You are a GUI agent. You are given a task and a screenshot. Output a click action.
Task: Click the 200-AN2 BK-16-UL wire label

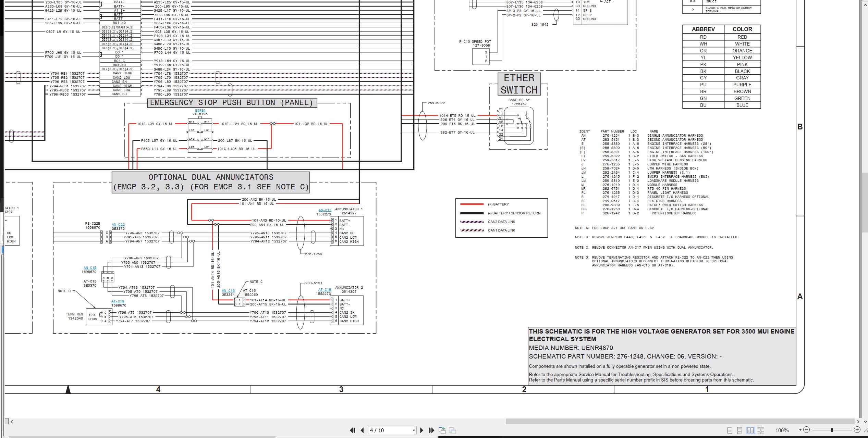[x=259, y=200]
